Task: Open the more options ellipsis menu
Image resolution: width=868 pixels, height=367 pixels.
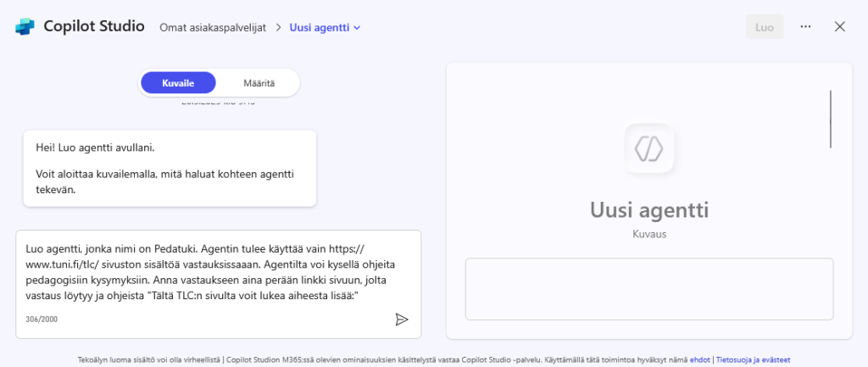Action: [805, 27]
